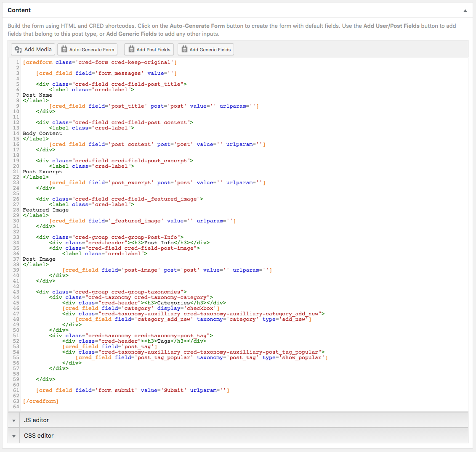Click the category checkbox cred_field line

click(x=141, y=308)
